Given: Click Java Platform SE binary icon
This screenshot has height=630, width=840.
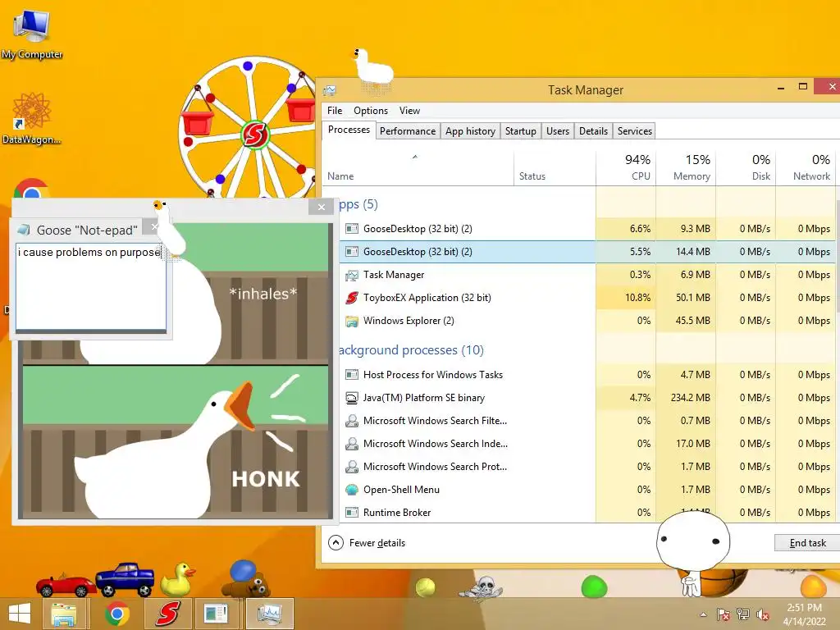Looking at the screenshot, I should 351,398.
